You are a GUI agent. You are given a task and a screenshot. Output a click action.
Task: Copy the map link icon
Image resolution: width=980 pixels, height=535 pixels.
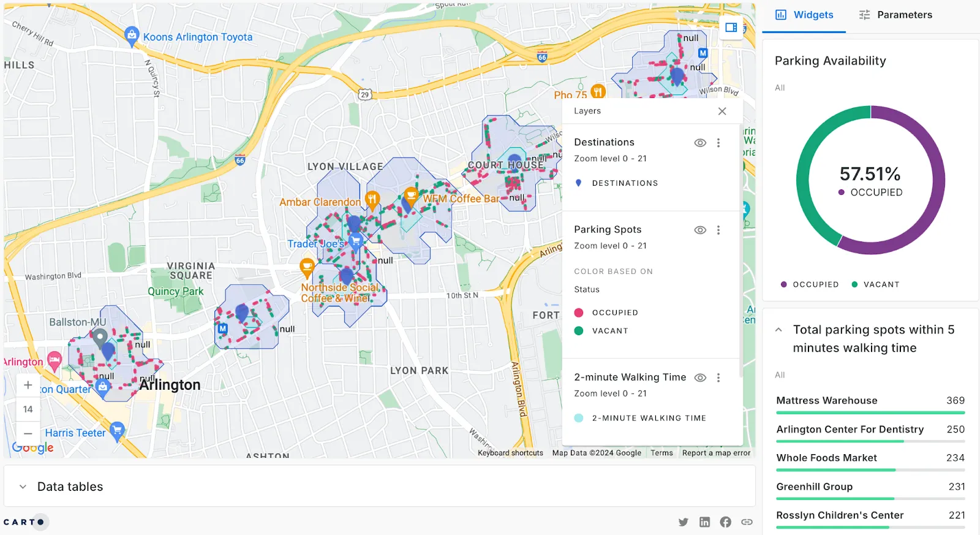(x=747, y=522)
